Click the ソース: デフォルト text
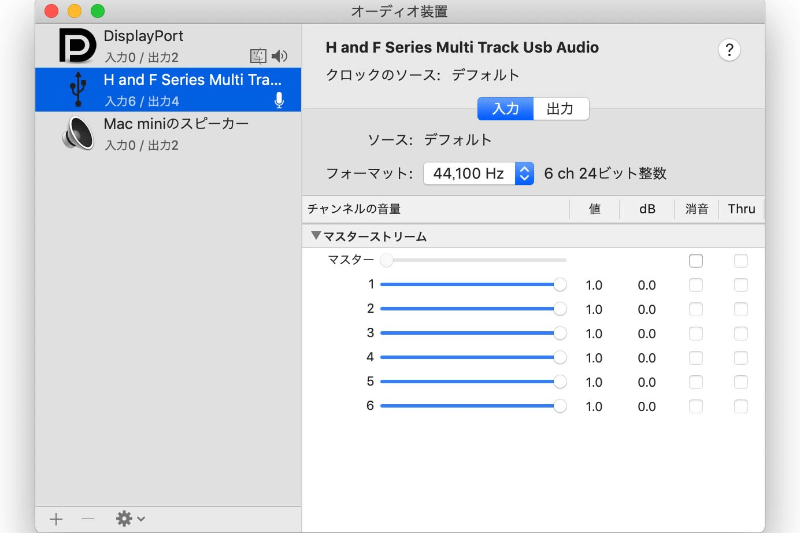 coord(430,140)
